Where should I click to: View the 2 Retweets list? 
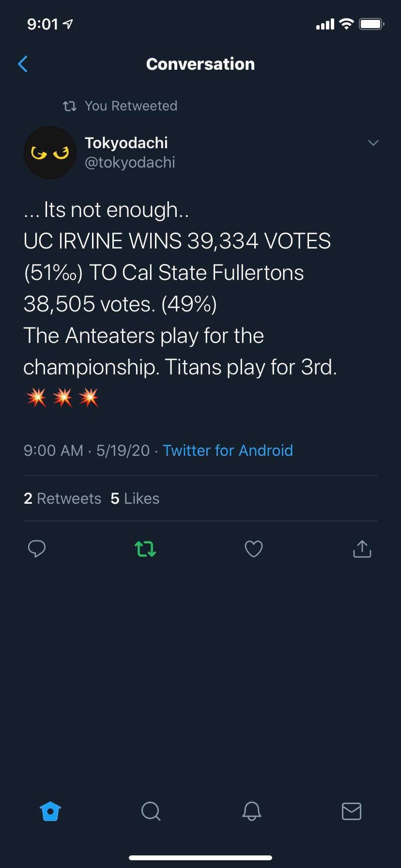[62, 498]
